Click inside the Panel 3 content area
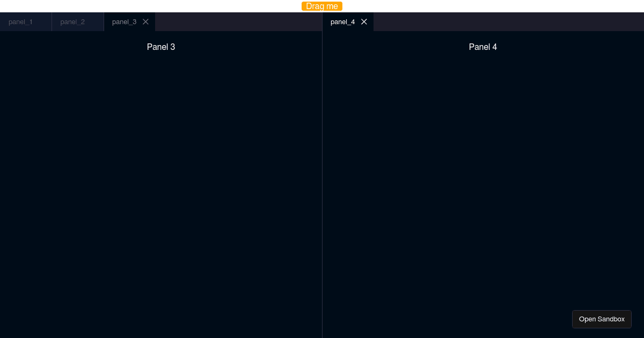The height and width of the screenshot is (338, 644). tap(161, 188)
